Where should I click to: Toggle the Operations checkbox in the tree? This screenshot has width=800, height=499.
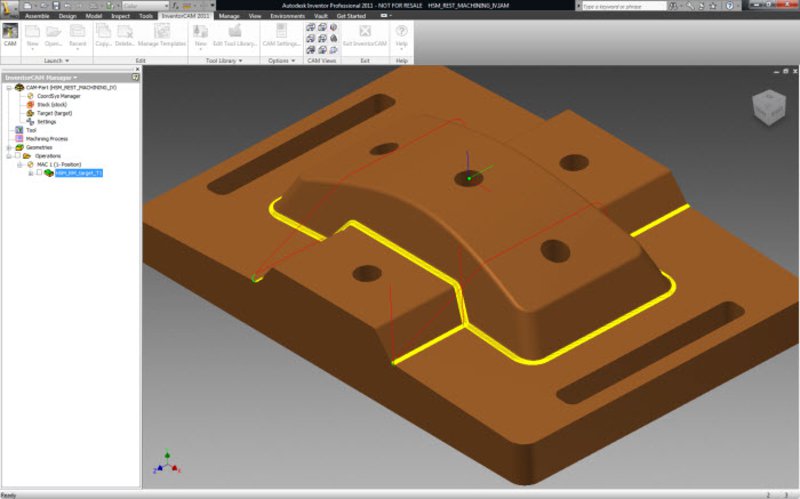click(20, 156)
